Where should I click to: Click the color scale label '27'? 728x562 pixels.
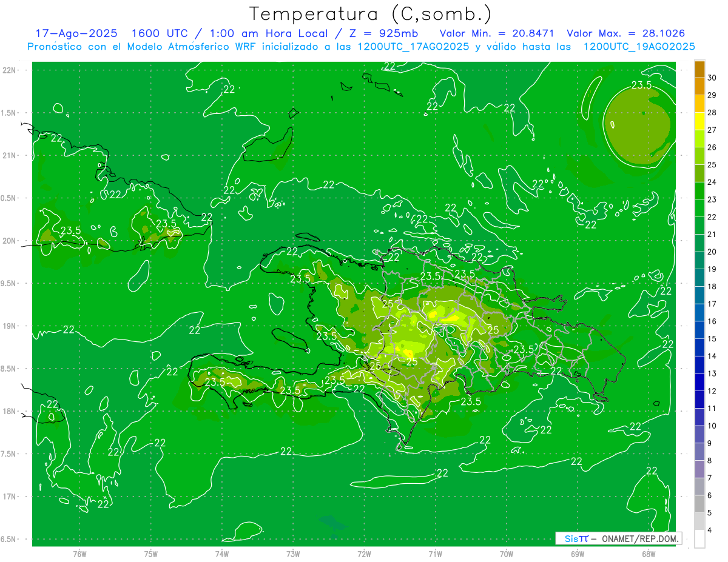click(712, 130)
